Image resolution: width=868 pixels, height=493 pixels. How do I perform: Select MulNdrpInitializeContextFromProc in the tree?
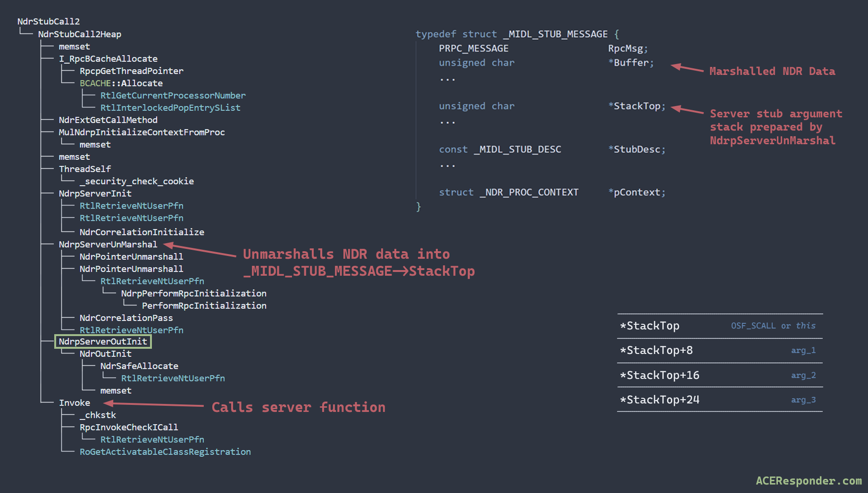pyautogui.click(x=142, y=132)
